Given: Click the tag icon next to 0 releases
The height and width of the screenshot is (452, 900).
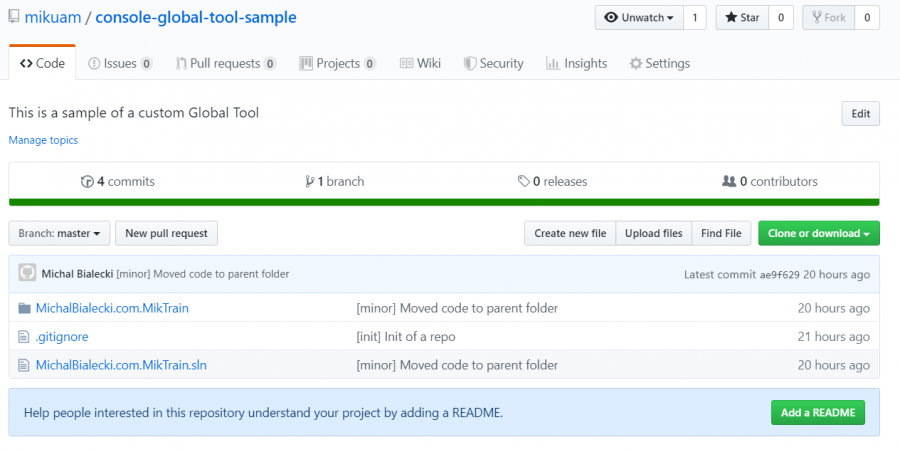Looking at the screenshot, I should 524,182.
